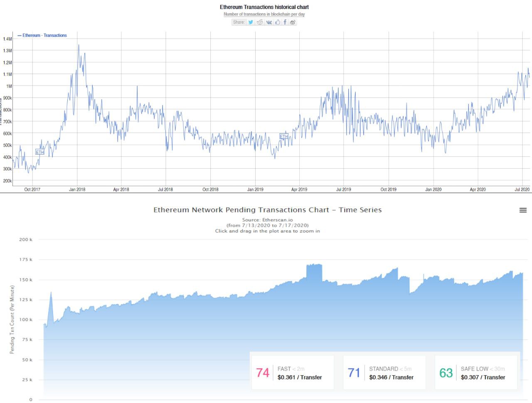Screen dimensions: 532x403
Task: Click the blue '71' standard gas price
Action: [354, 373]
